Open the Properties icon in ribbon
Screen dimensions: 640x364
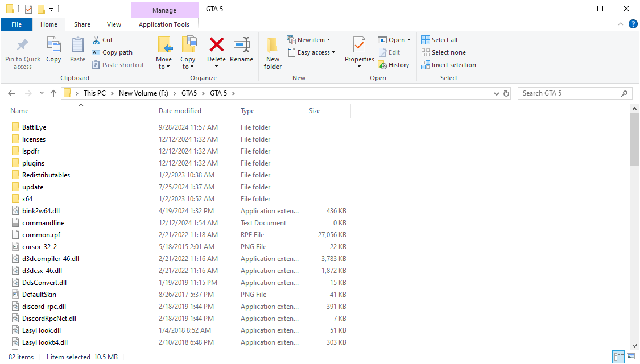(x=359, y=45)
